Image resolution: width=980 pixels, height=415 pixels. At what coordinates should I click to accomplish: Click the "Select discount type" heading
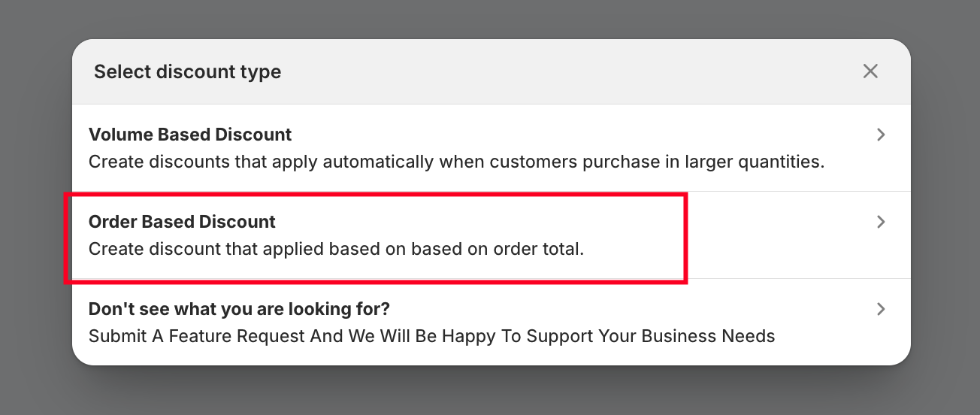tap(187, 72)
